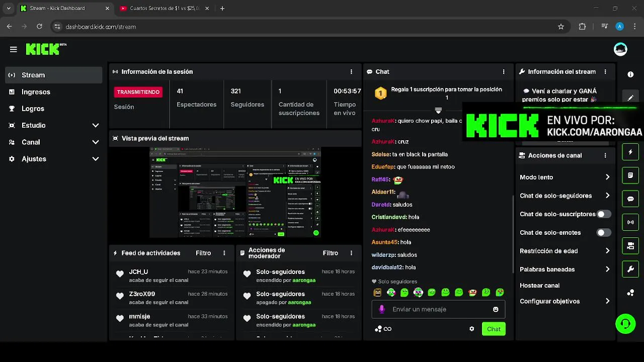Open Filtro in Acciones de moderador
Viewport: 644px width, 362px height.
(x=330, y=253)
